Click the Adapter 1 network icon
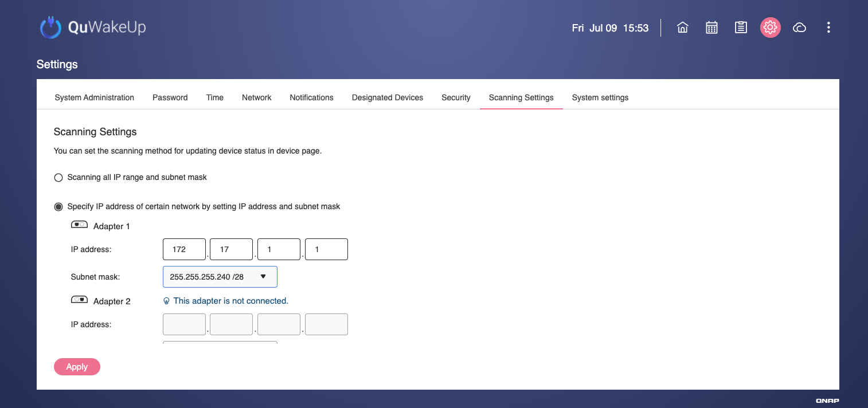 click(x=79, y=225)
